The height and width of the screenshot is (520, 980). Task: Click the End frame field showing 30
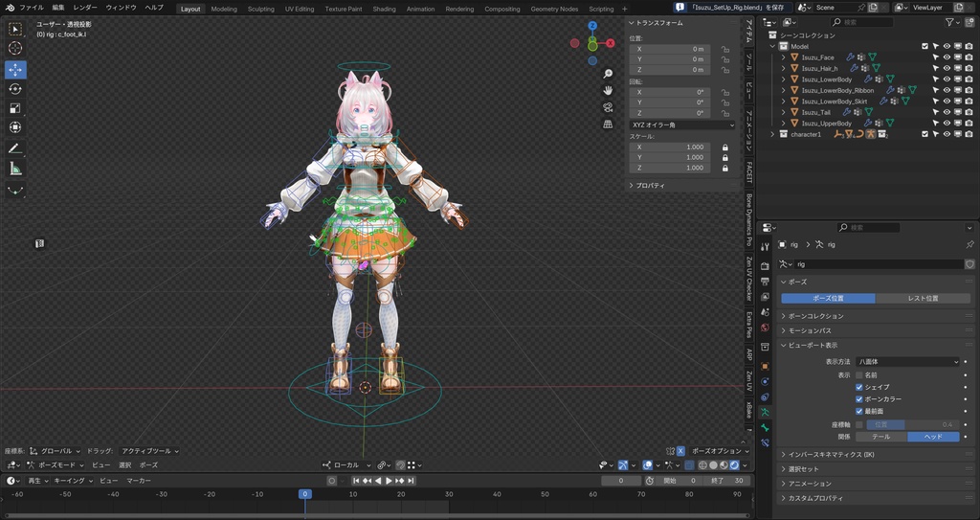coord(728,481)
